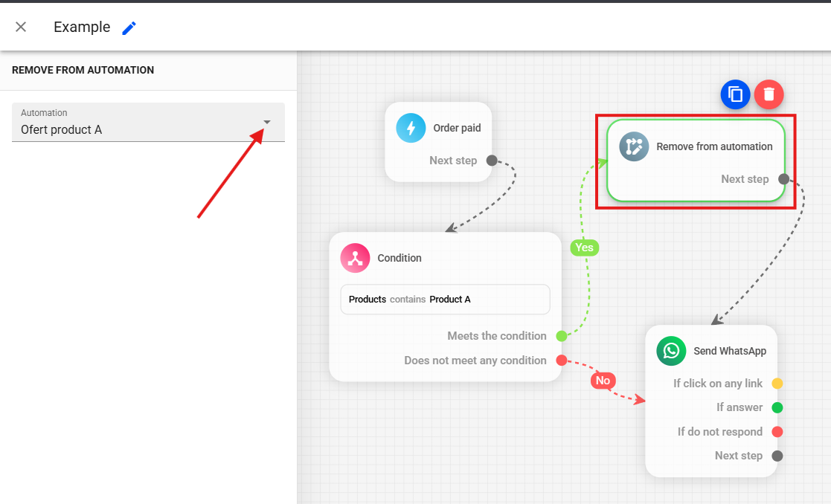Click the green Yes connection label
Screen dimensions: 831x504
(585, 248)
